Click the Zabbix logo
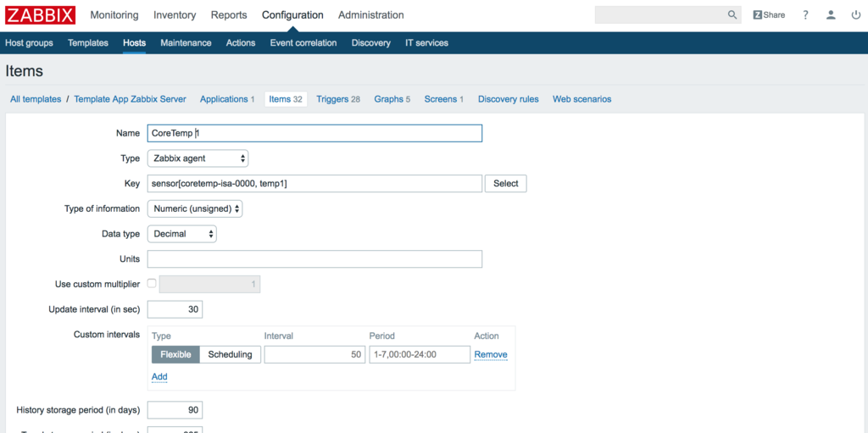This screenshot has height=433, width=868. click(40, 15)
